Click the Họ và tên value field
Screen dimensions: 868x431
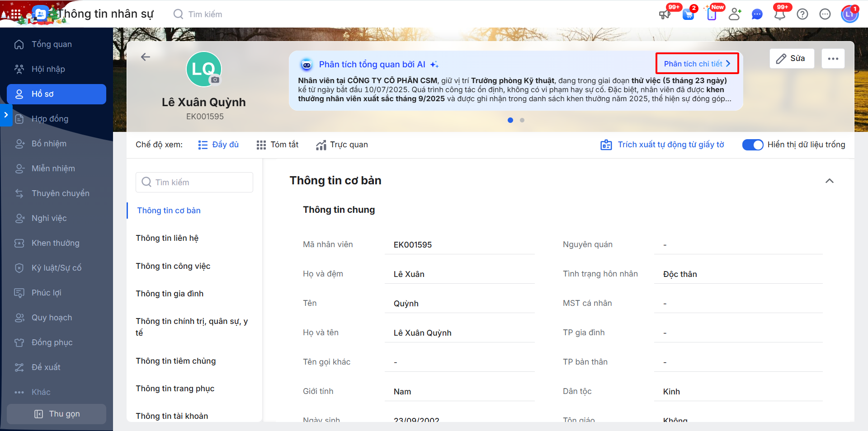(459, 333)
